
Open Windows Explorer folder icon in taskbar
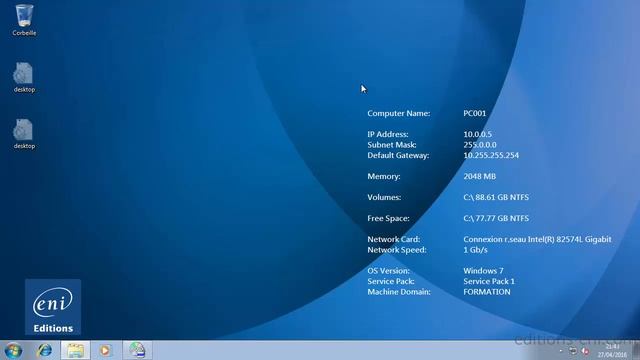[x=76, y=350]
